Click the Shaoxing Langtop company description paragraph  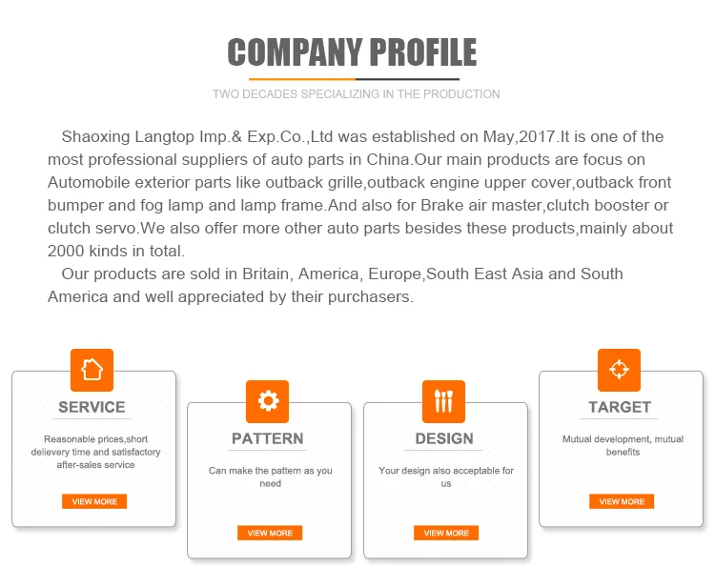click(x=358, y=193)
